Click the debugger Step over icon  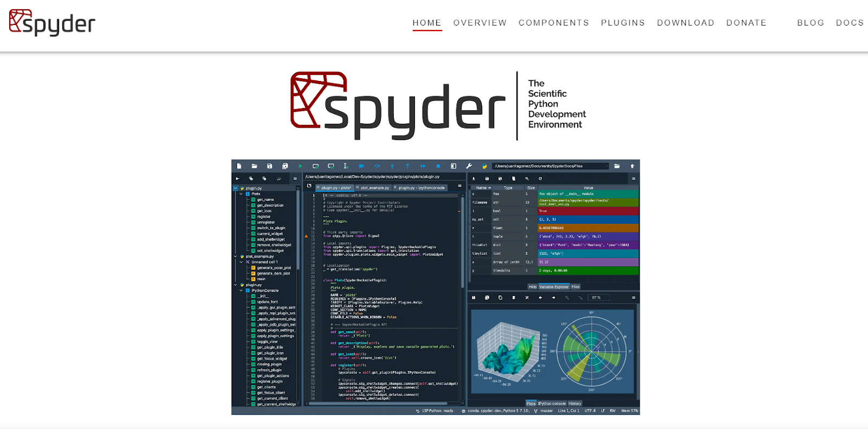click(377, 166)
